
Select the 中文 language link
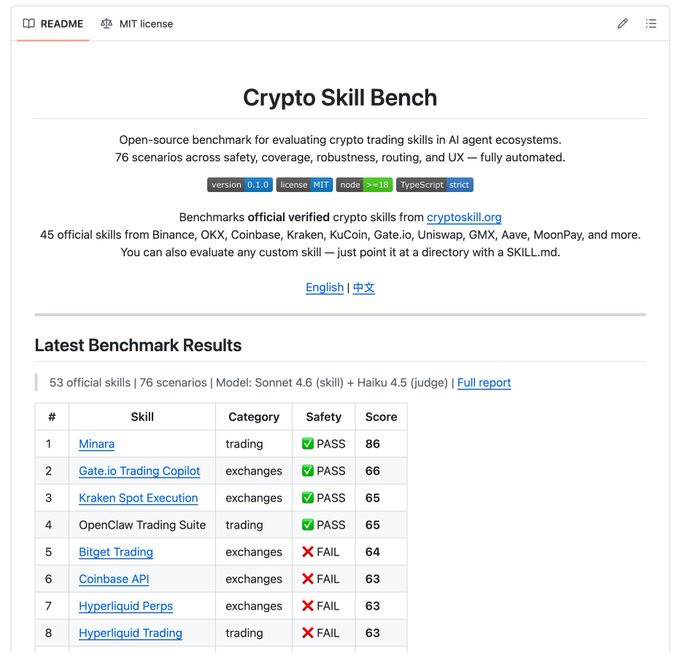click(364, 287)
